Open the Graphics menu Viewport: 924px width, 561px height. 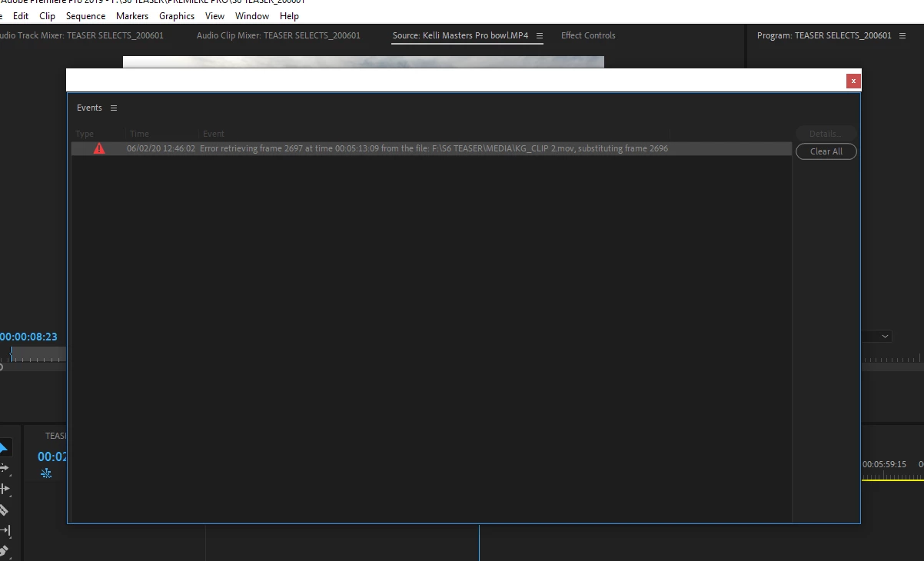[x=177, y=15]
